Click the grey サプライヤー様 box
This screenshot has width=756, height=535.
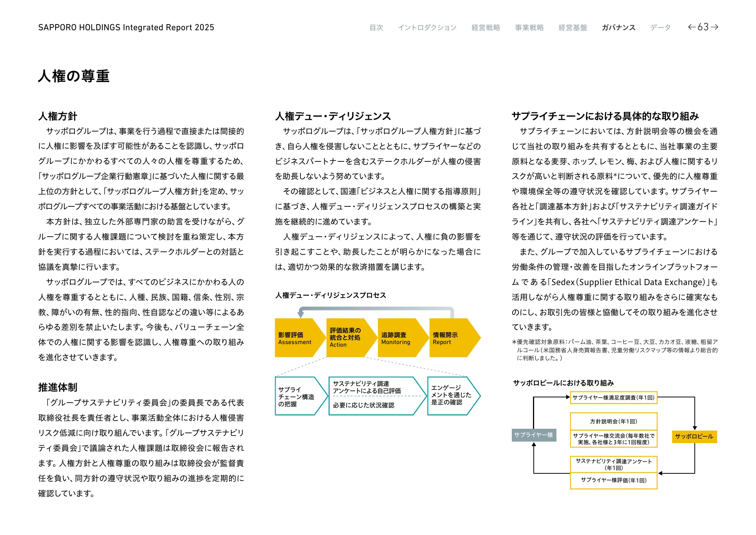coord(534,435)
